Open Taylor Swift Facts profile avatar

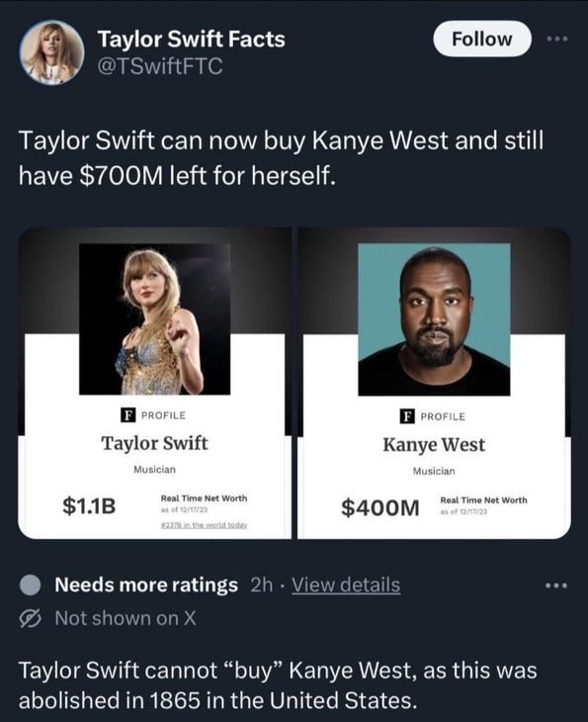coord(51,52)
